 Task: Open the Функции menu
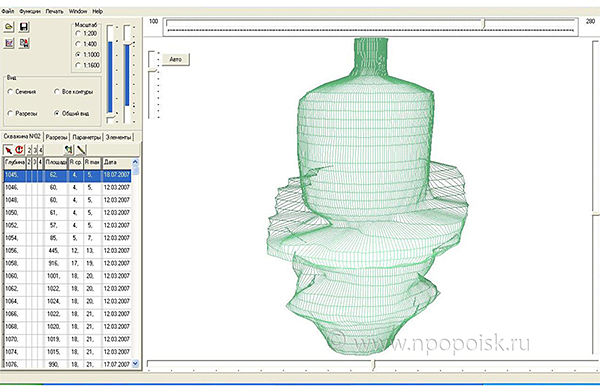pyautogui.click(x=30, y=11)
